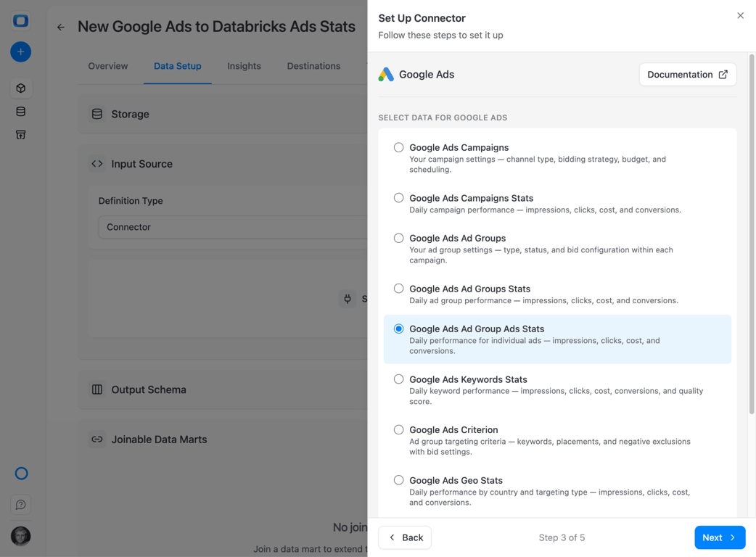Click the Output Schema columns icon
The image size is (756, 557).
97,389
